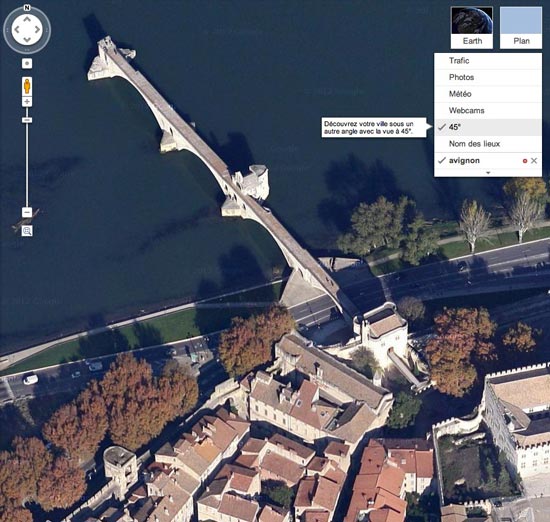Screen dimensions: 550x522
Task: Enable the Webcams layer
Action: (x=488, y=111)
